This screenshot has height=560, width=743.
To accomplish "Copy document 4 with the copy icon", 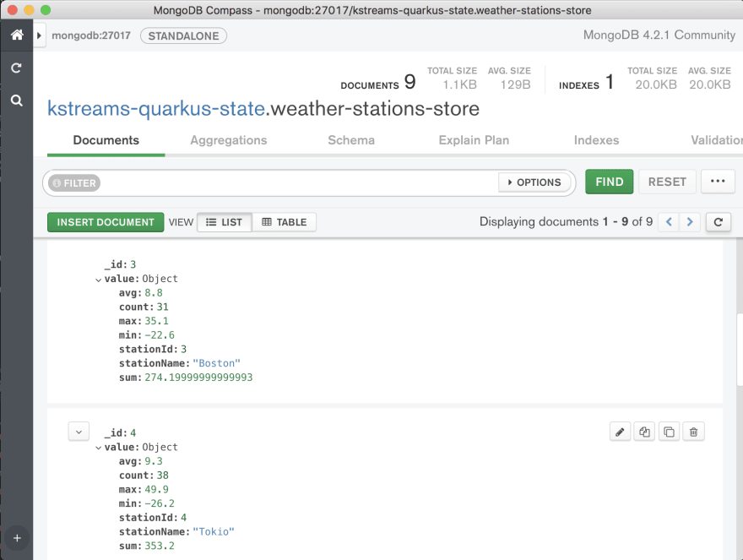I will [644, 432].
